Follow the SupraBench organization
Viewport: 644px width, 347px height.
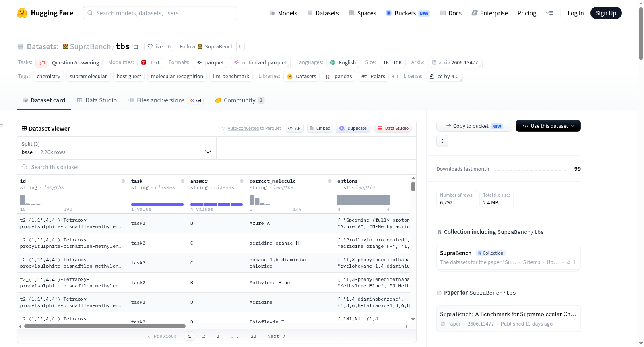206,46
